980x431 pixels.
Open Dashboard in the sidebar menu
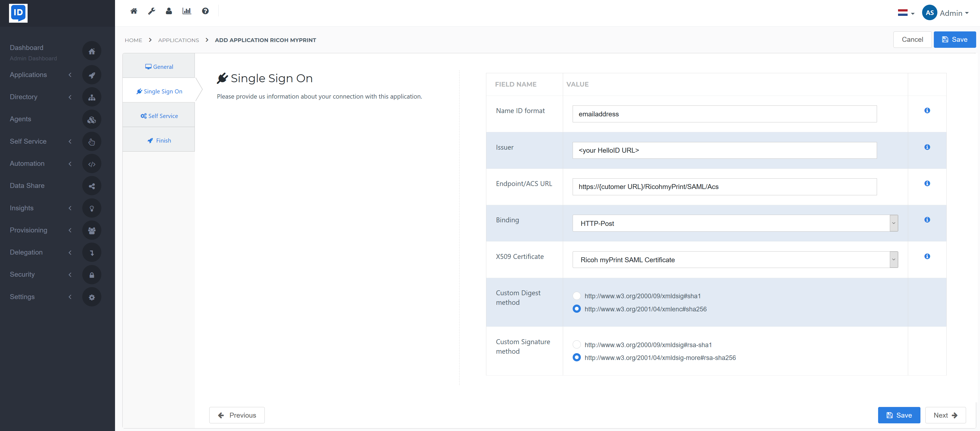pos(26,48)
